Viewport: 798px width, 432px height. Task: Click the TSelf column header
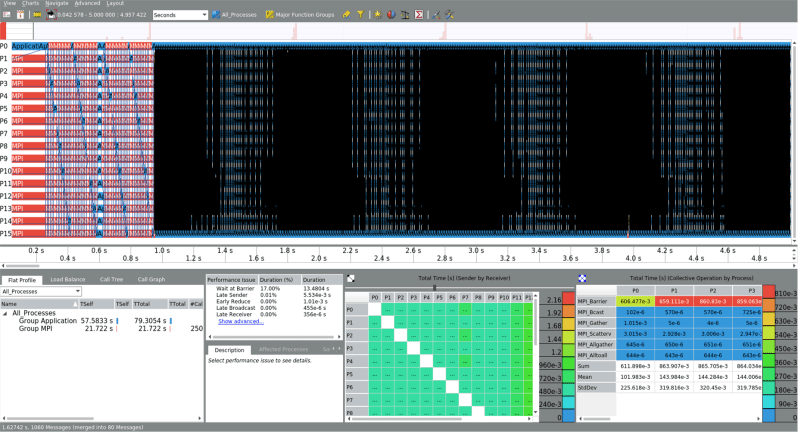[x=96, y=304]
